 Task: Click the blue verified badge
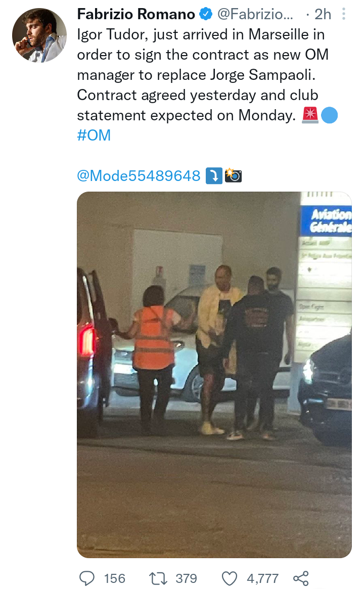pyautogui.click(x=205, y=14)
